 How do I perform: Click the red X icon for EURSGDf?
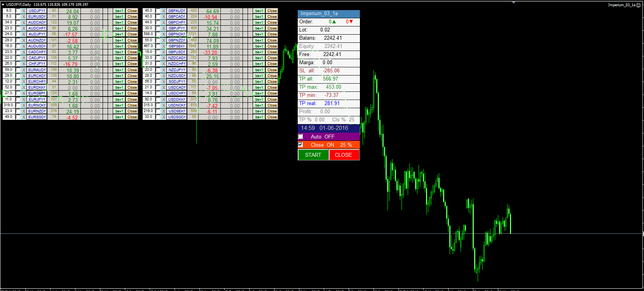coord(24,117)
